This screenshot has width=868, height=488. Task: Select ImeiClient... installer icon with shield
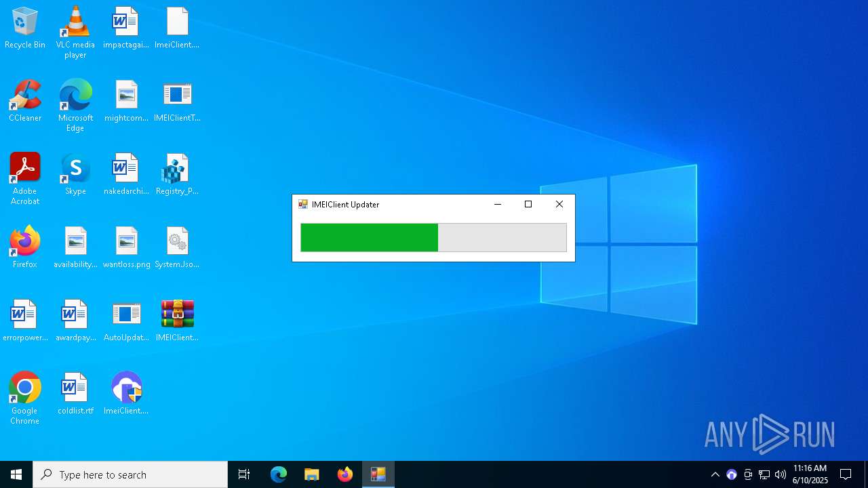pos(126,394)
